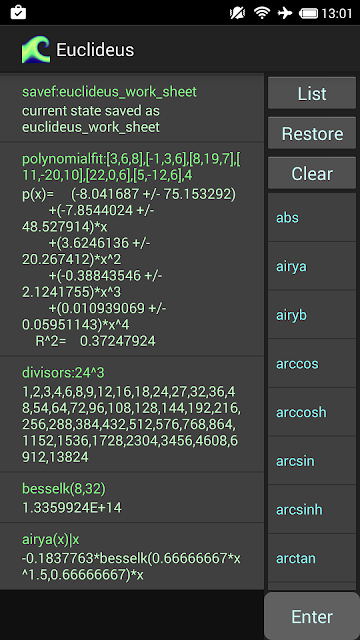Viewport: 360px width, 640px height.
Task: Open the List button
Action: click(312, 93)
